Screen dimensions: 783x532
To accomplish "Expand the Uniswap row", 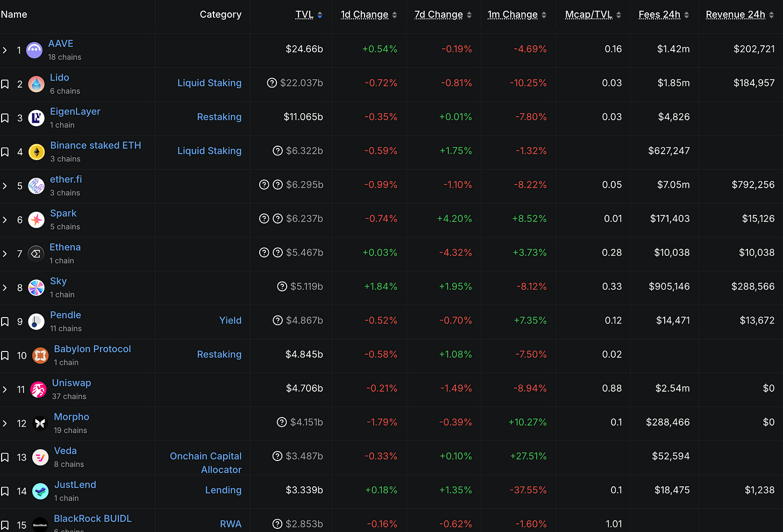I will coord(5,390).
